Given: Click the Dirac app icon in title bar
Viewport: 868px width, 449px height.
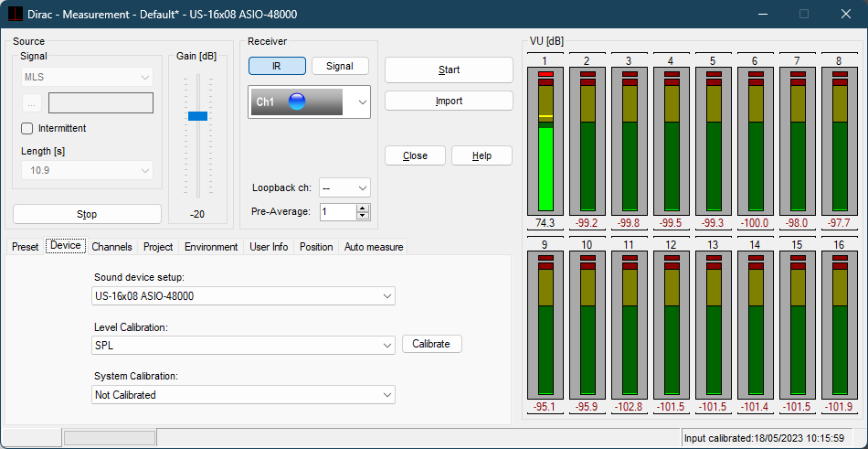Looking at the screenshot, I should pyautogui.click(x=16, y=14).
